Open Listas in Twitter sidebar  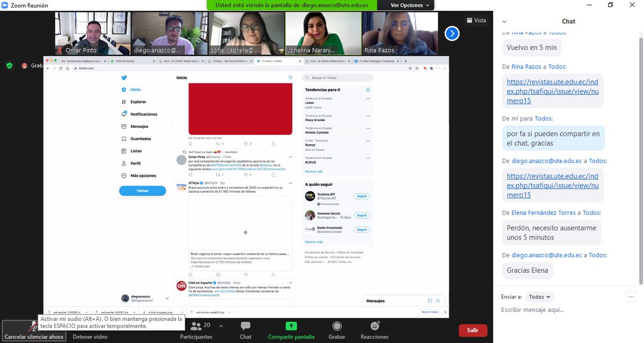pyautogui.click(x=132, y=151)
